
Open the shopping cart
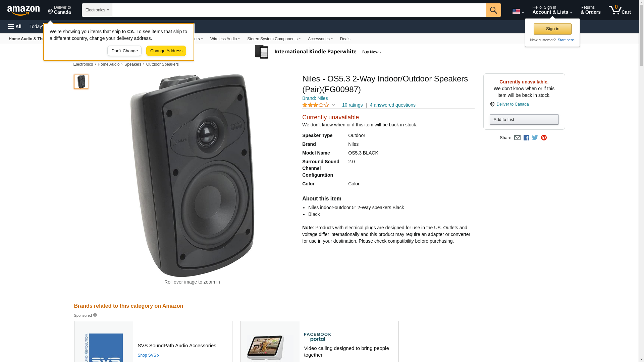pos(620,10)
